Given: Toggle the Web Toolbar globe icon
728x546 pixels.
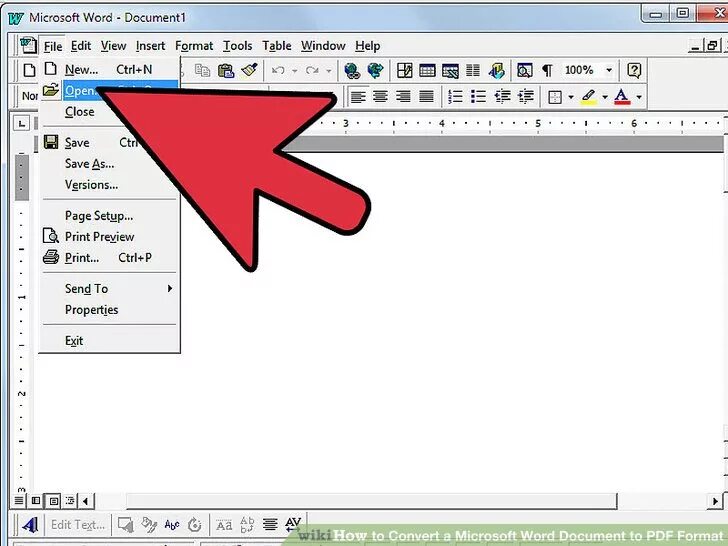Looking at the screenshot, I should 375,71.
